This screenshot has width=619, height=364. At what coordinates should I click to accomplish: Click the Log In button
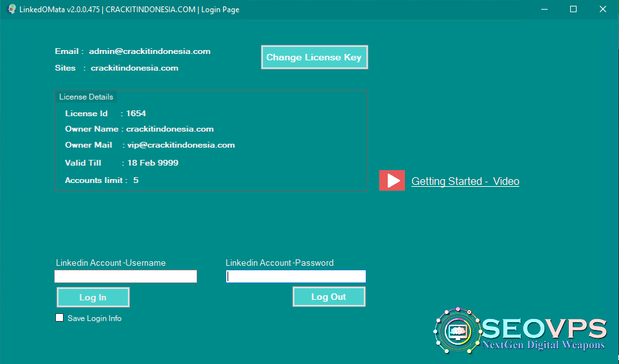tap(93, 297)
